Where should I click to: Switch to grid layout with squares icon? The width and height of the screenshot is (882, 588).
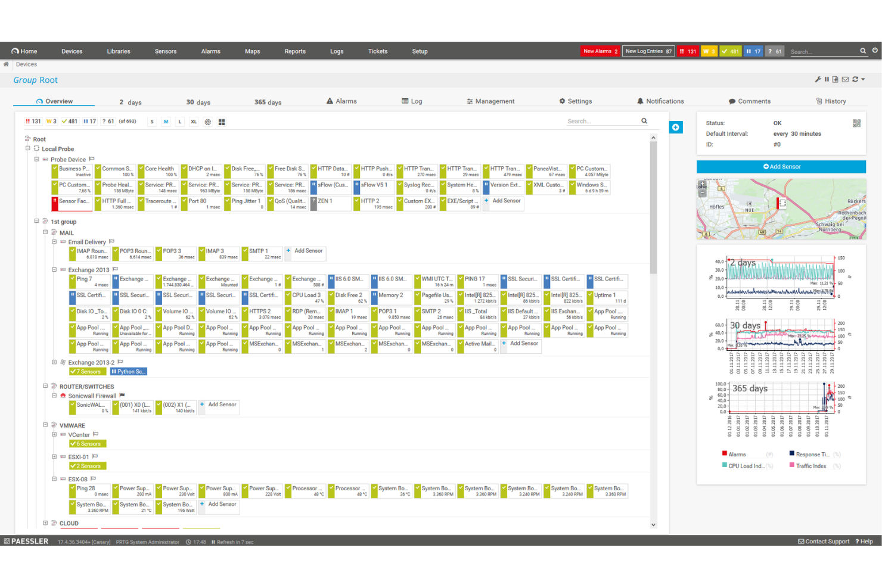click(221, 122)
